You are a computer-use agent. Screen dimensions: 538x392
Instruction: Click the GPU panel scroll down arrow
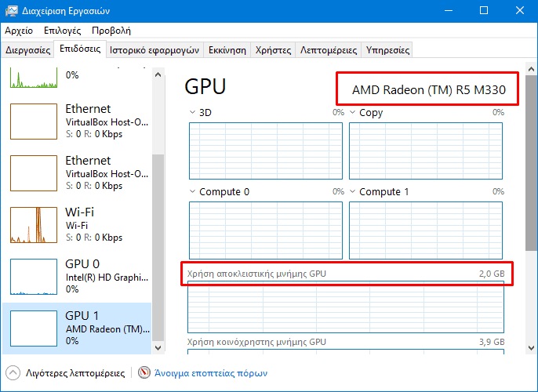tap(531, 348)
